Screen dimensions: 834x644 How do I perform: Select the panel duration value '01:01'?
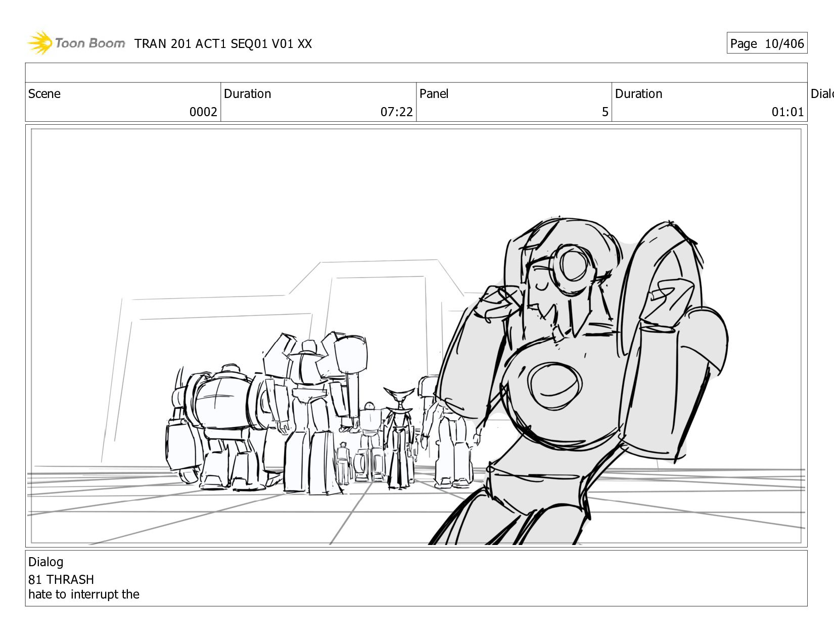click(787, 112)
